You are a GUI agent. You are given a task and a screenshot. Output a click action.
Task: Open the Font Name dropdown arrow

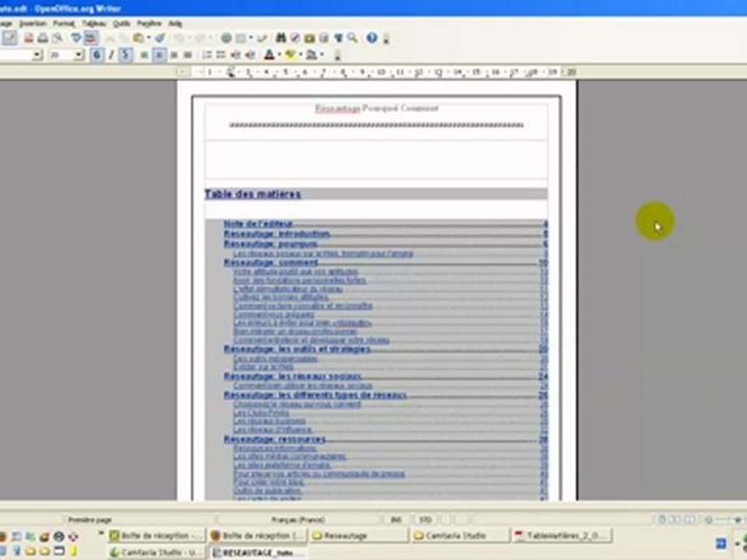(37, 55)
